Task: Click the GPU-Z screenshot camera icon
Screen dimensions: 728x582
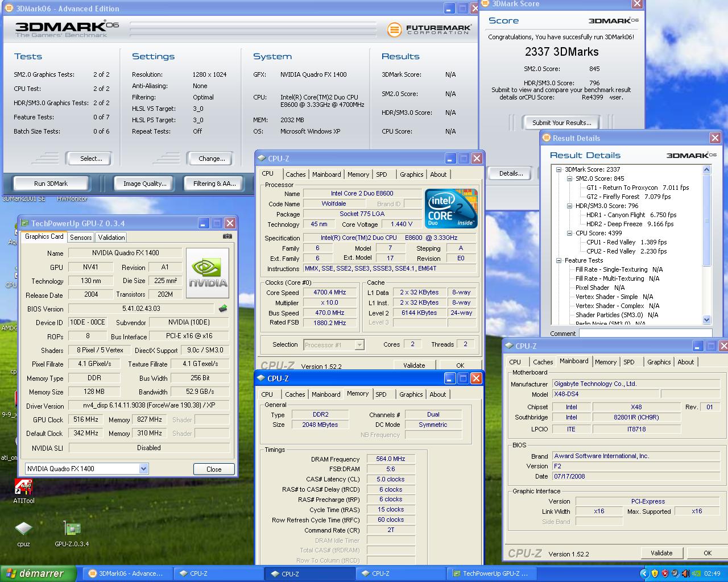Action: pyautogui.click(x=227, y=236)
